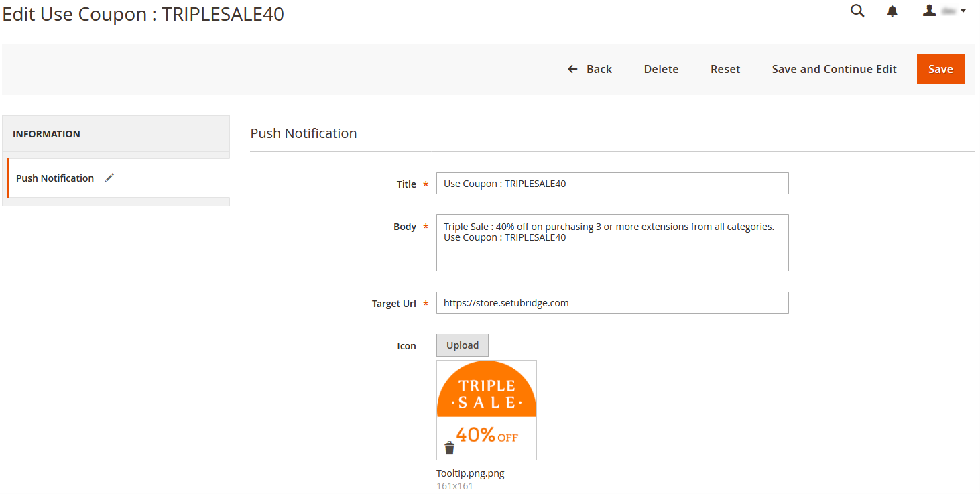Save the notification with orange Save button
Viewport: 980px width, 494px height.
940,69
